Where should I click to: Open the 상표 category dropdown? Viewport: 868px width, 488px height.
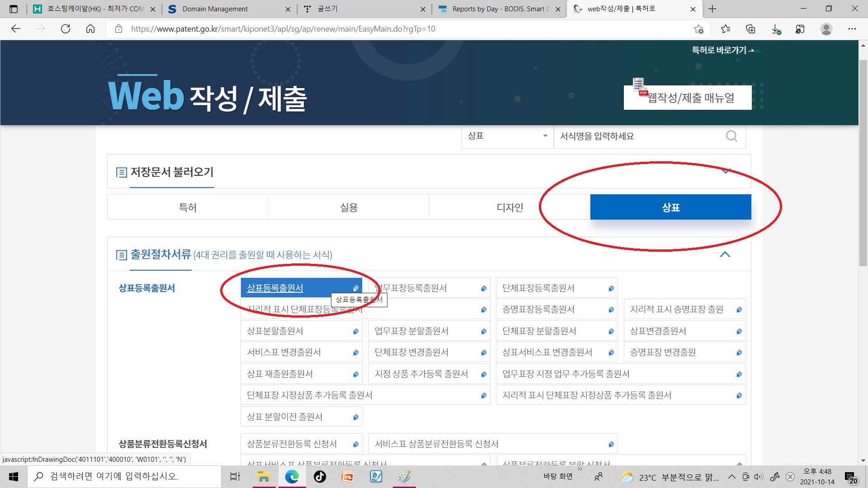[507, 136]
